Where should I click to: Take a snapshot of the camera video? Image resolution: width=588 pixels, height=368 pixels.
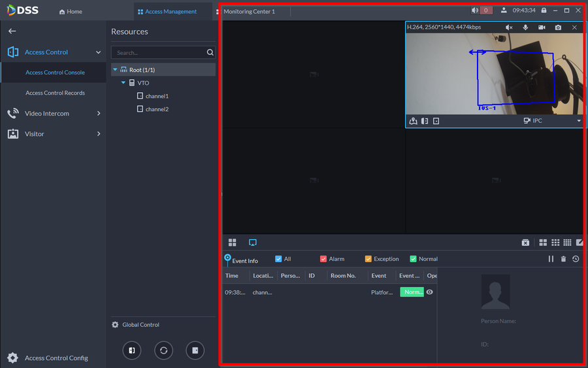[x=558, y=27]
